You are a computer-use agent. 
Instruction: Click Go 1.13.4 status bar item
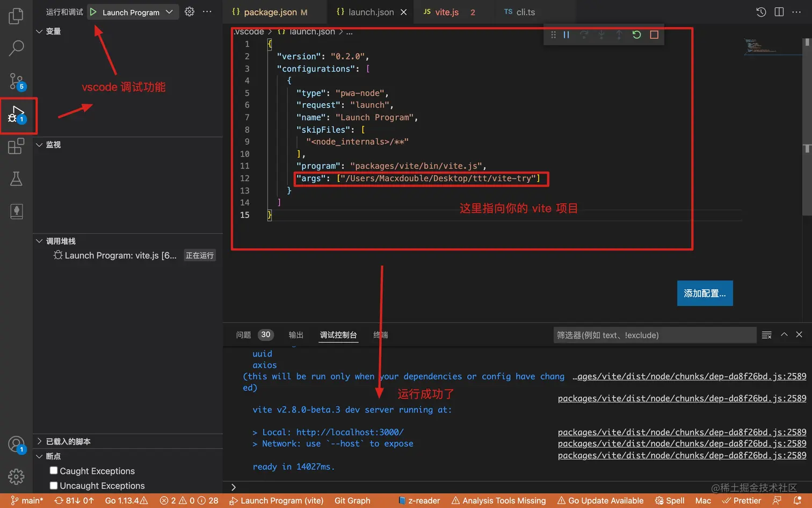point(126,500)
